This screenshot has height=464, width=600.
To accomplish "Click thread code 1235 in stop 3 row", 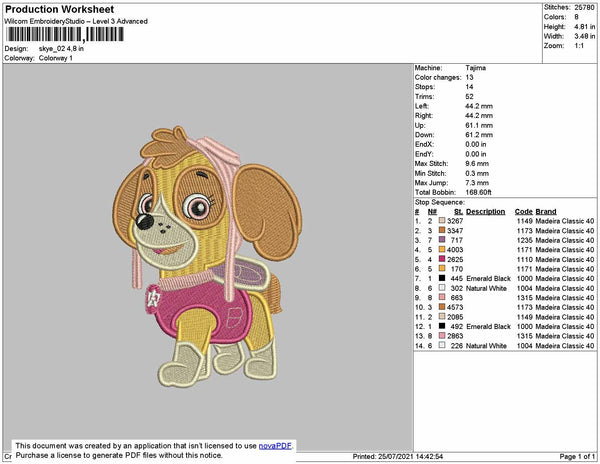I will (x=525, y=240).
